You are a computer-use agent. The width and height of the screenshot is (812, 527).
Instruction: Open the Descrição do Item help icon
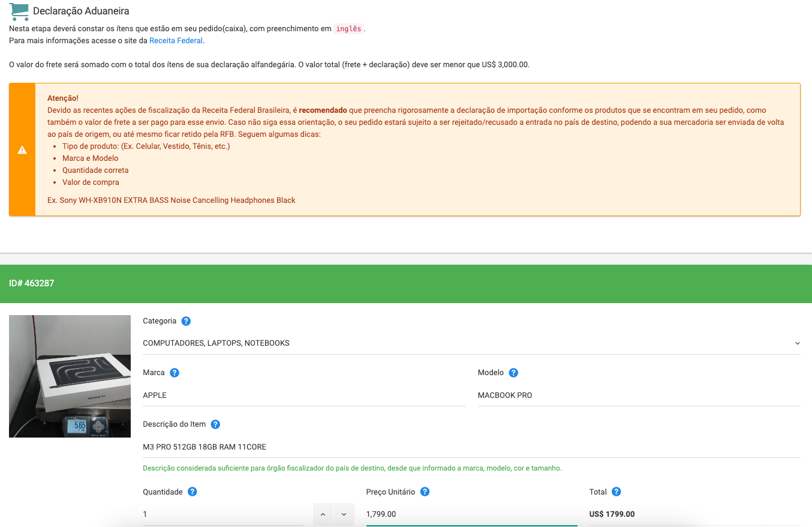215,424
